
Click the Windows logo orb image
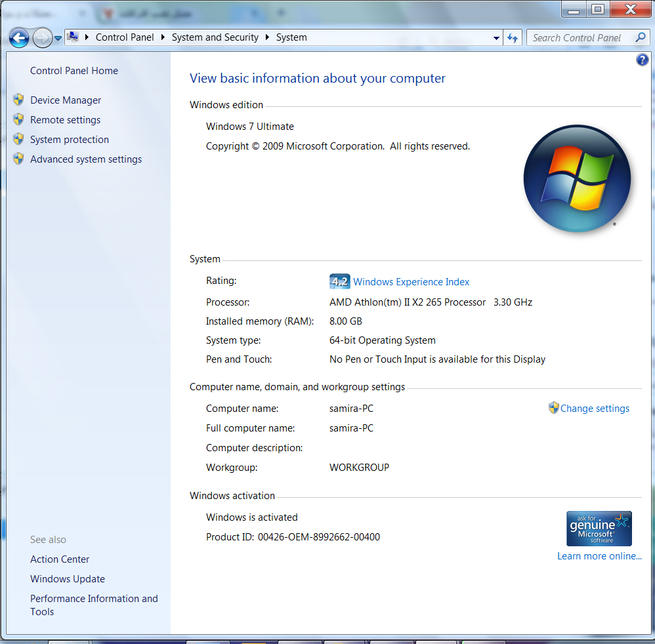577,178
